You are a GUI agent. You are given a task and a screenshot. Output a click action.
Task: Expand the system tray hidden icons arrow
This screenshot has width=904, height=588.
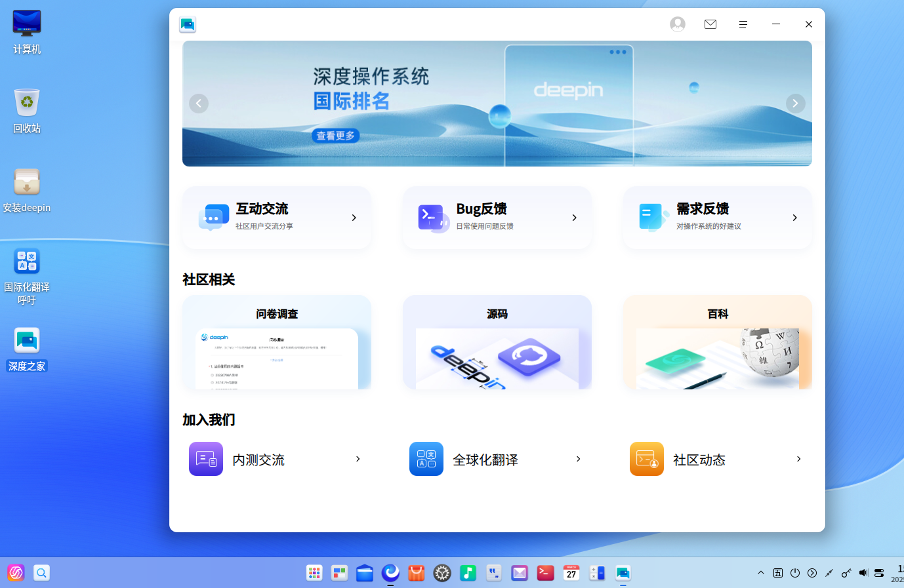(x=761, y=573)
